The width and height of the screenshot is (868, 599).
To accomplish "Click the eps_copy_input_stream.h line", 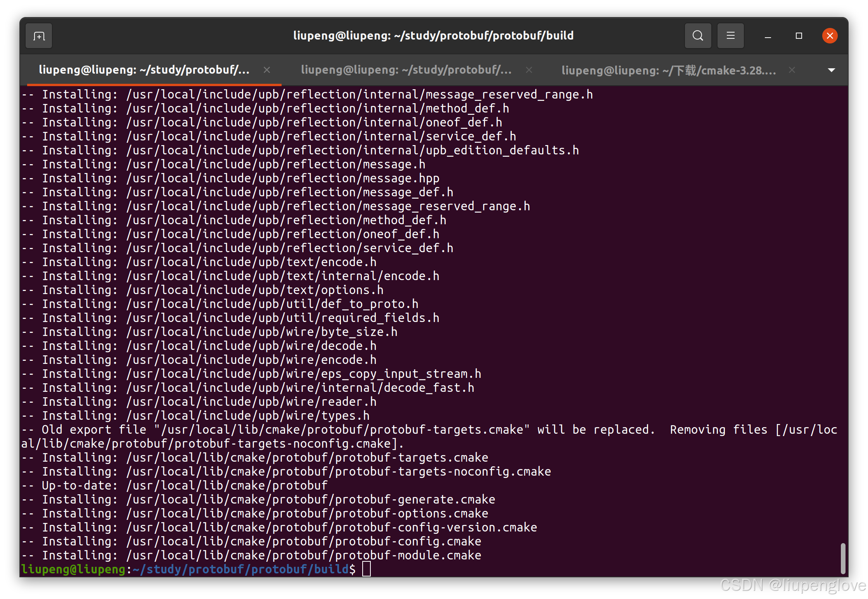I will pyautogui.click(x=251, y=374).
